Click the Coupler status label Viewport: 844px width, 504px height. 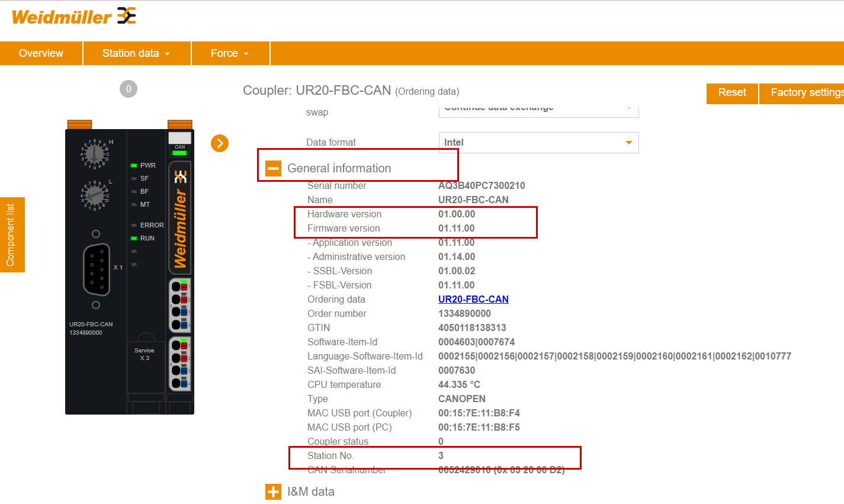tap(338, 441)
